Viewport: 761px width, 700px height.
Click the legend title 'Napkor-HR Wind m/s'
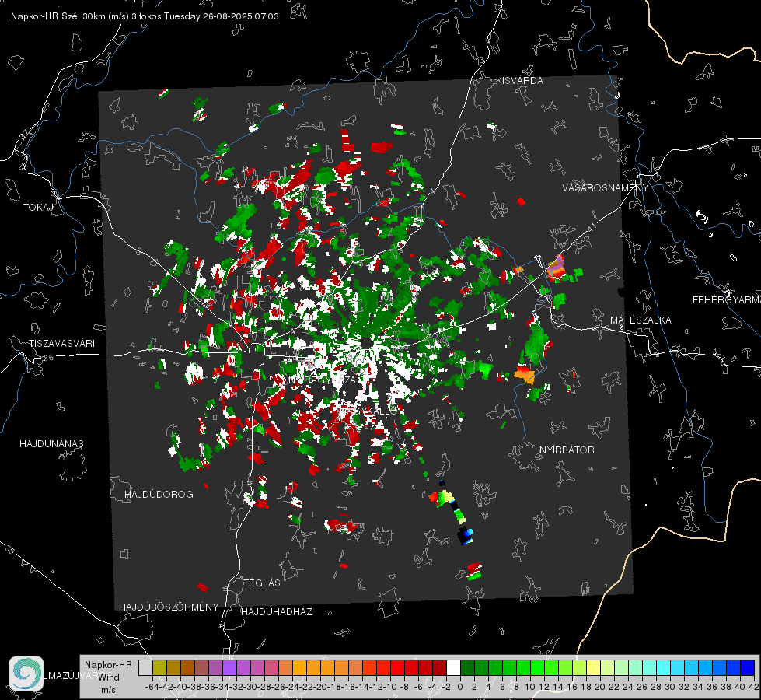coord(108,677)
